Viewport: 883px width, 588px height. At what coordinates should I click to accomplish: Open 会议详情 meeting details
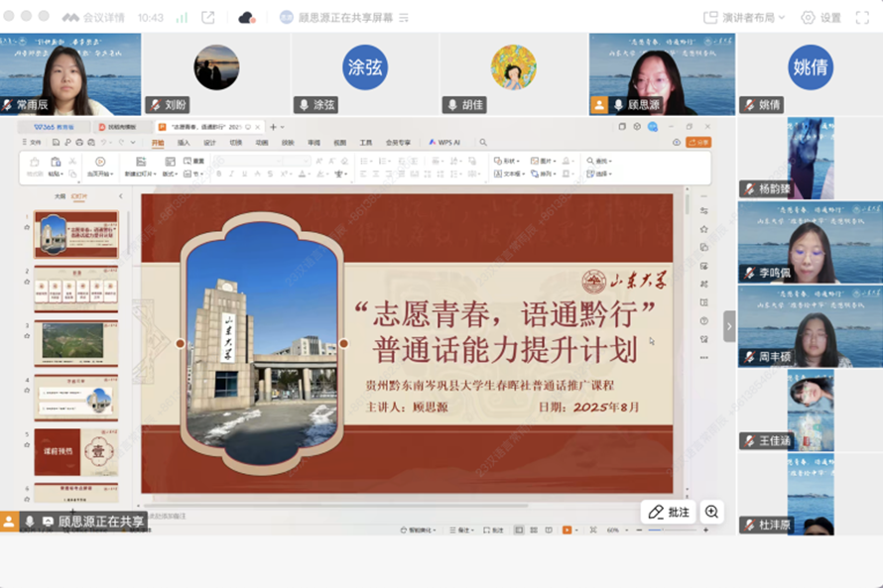tap(97, 18)
